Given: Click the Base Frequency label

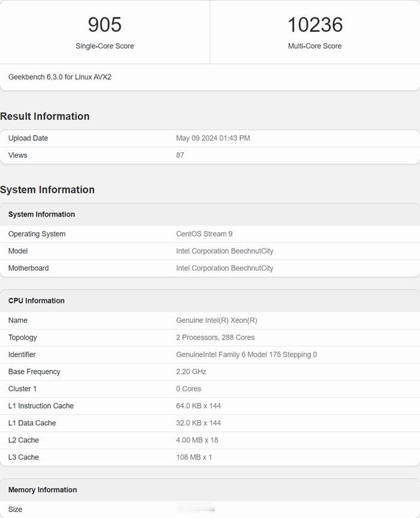Looking at the screenshot, I should [x=34, y=372].
